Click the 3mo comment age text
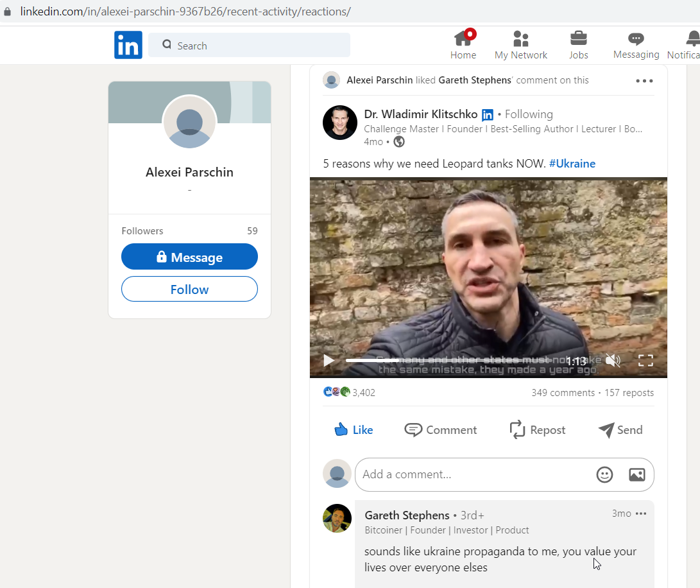700x588 pixels. click(x=622, y=514)
